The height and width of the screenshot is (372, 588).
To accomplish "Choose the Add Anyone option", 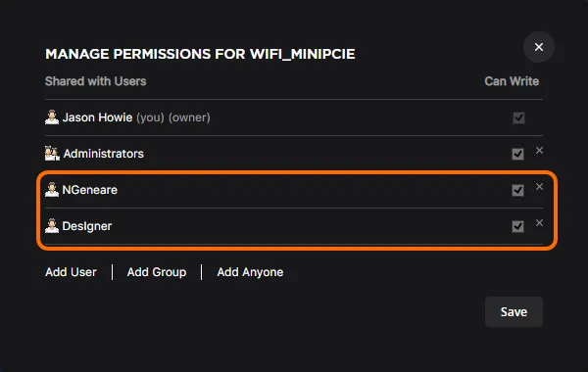I will click(x=250, y=272).
